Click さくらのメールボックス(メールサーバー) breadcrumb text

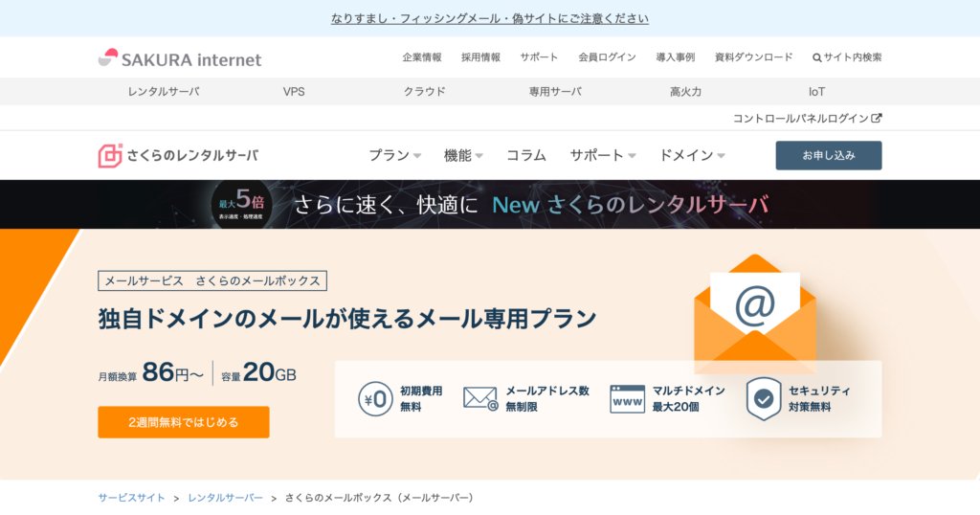(379, 498)
